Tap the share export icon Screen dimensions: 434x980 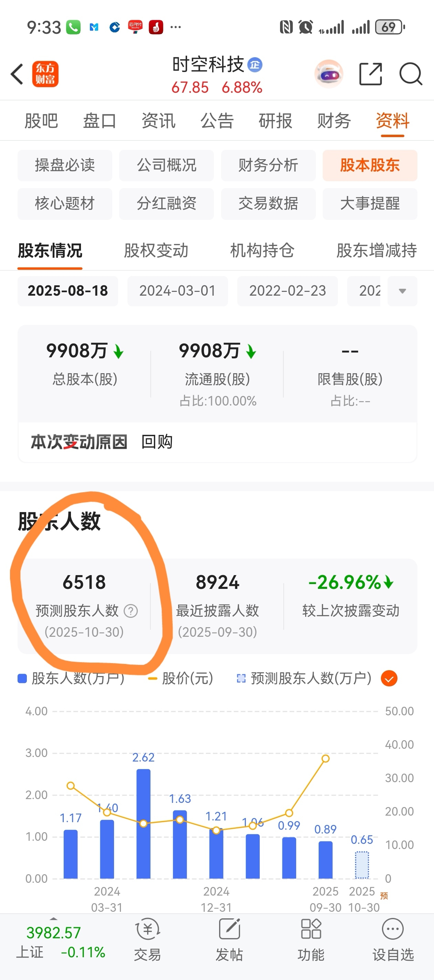pos(371,74)
